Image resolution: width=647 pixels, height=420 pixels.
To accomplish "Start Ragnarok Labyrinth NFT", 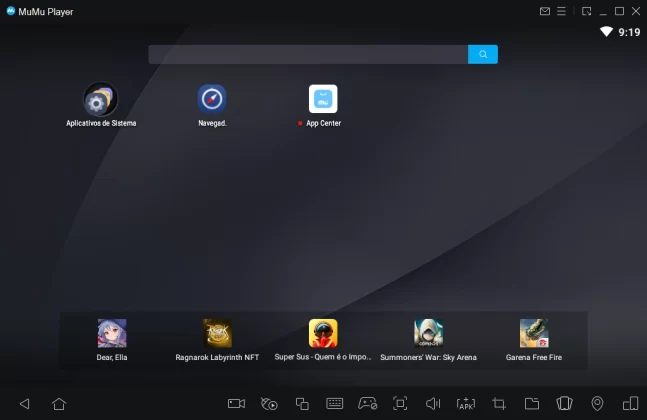I will (217, 334).
